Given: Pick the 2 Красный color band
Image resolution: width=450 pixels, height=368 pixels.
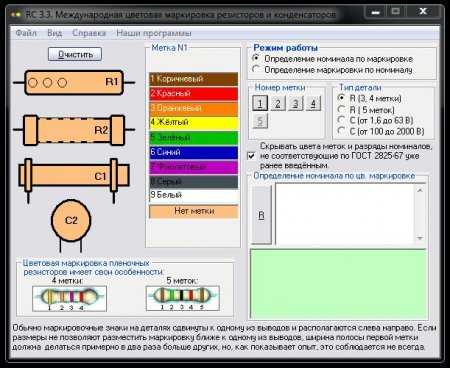Looking at the screenshot, I should (194, 93).
